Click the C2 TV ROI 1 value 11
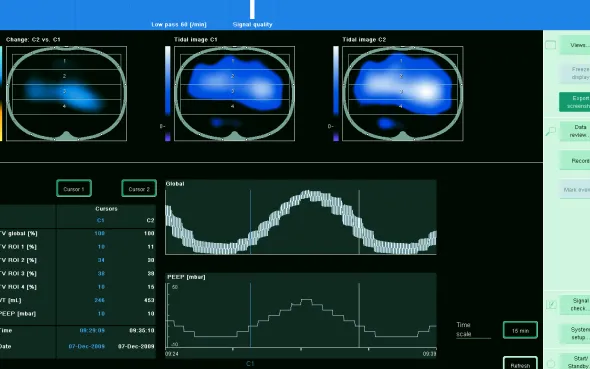This screenshot has width=590, height=369. point(151,247)
